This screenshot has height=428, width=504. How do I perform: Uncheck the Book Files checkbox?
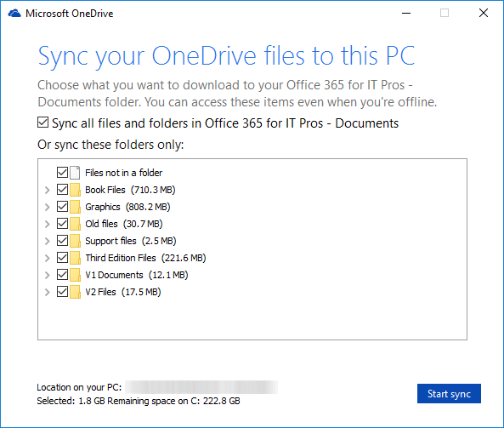click(x=62, y=190)
